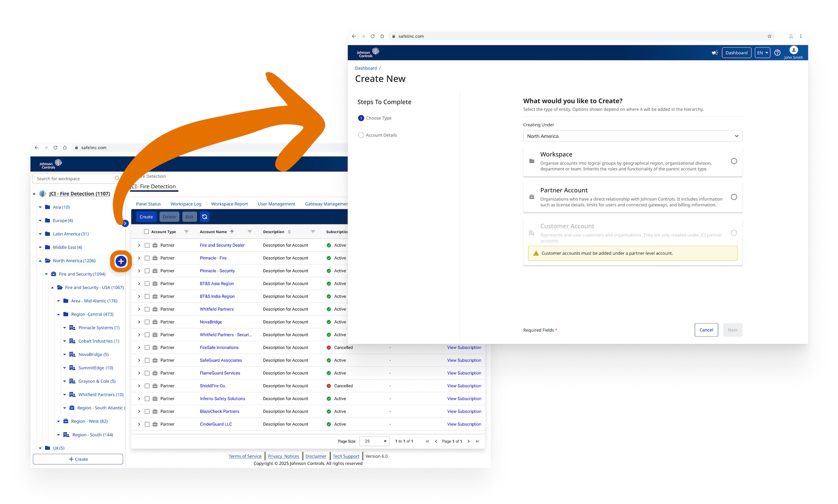Screen dimensions: 838x504
Task: Jump to last page in pagination
Action: click(477, 441)
